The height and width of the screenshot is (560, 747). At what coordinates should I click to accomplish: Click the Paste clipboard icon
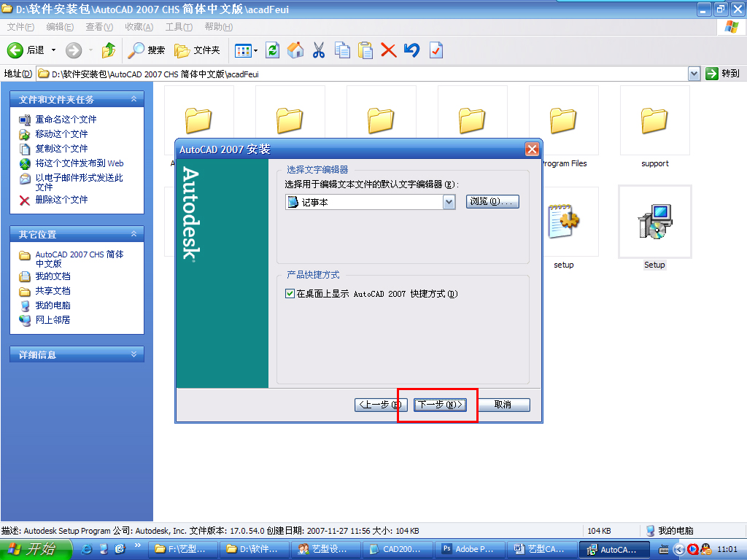tap(365, 50)
